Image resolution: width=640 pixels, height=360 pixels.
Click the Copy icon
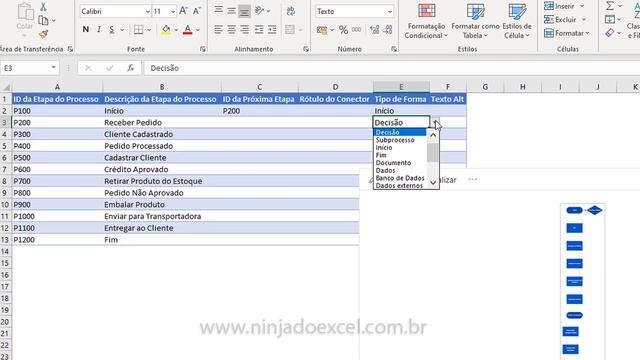tap(43, 20)
